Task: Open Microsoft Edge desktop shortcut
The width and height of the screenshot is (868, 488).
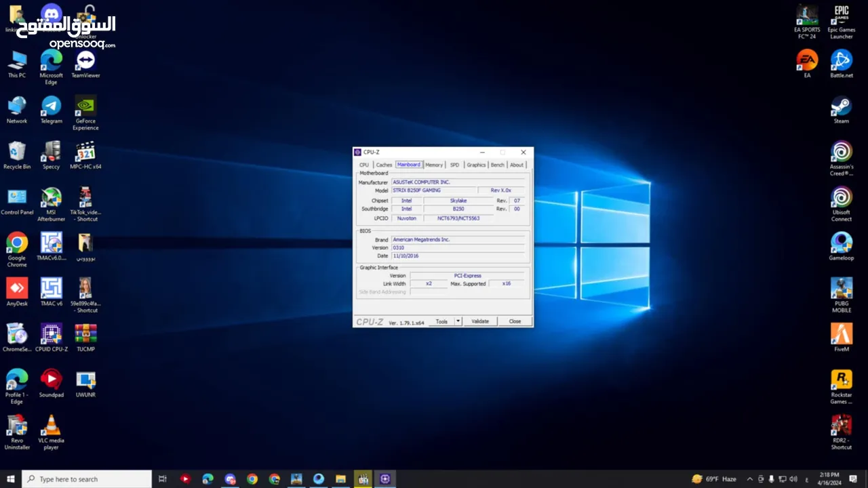Action: 51,68
